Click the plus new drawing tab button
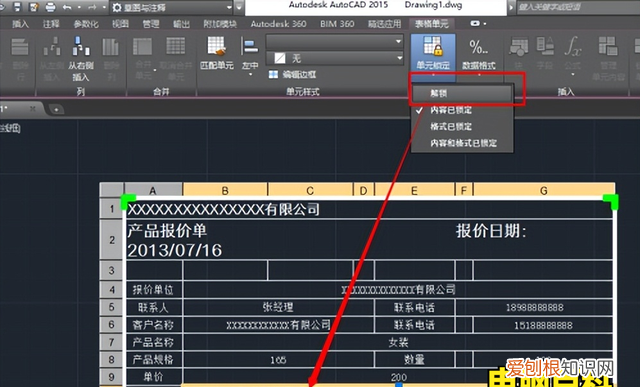 click(56, 109)
